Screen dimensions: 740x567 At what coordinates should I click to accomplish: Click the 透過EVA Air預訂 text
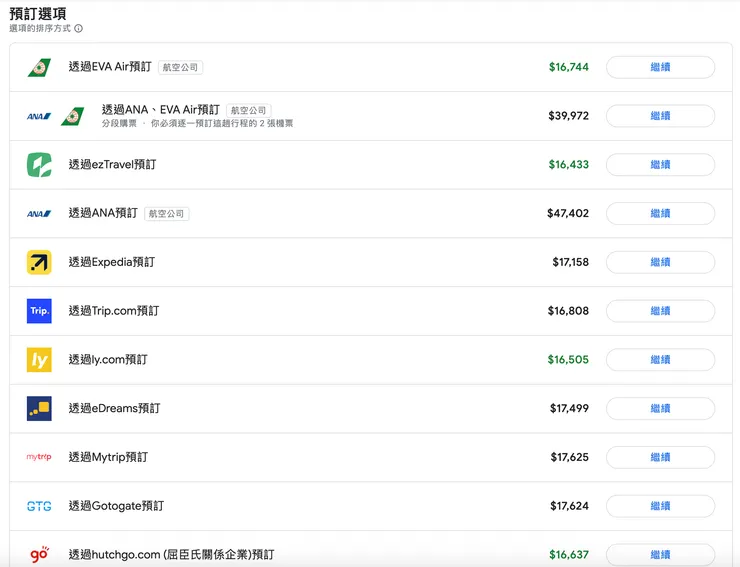pyautogui.click(x=110, y=67)
